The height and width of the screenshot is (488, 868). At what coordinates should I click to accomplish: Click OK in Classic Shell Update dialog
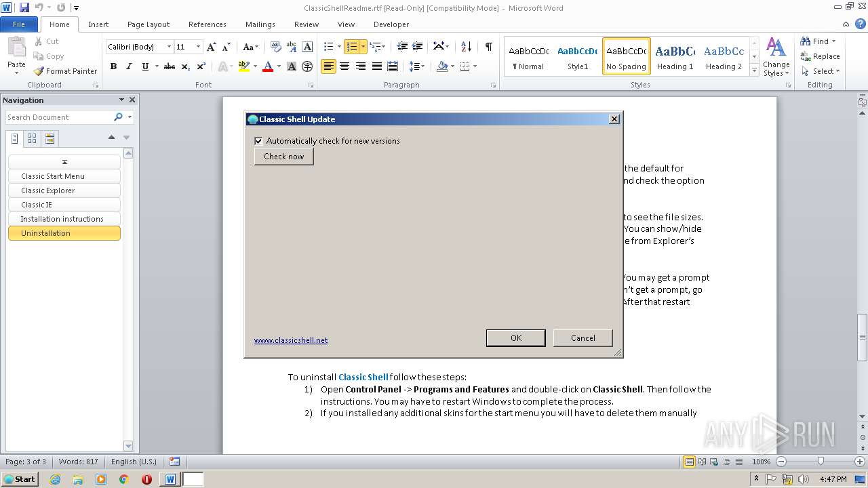(516, 338)
